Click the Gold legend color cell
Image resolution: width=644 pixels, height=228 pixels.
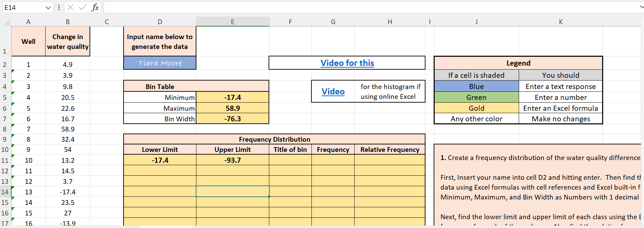coord(476,108)
